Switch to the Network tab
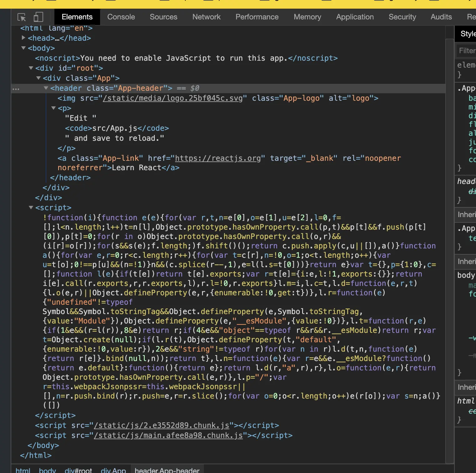The height and width of the screenshot is (473, 476). pos(206,17)
